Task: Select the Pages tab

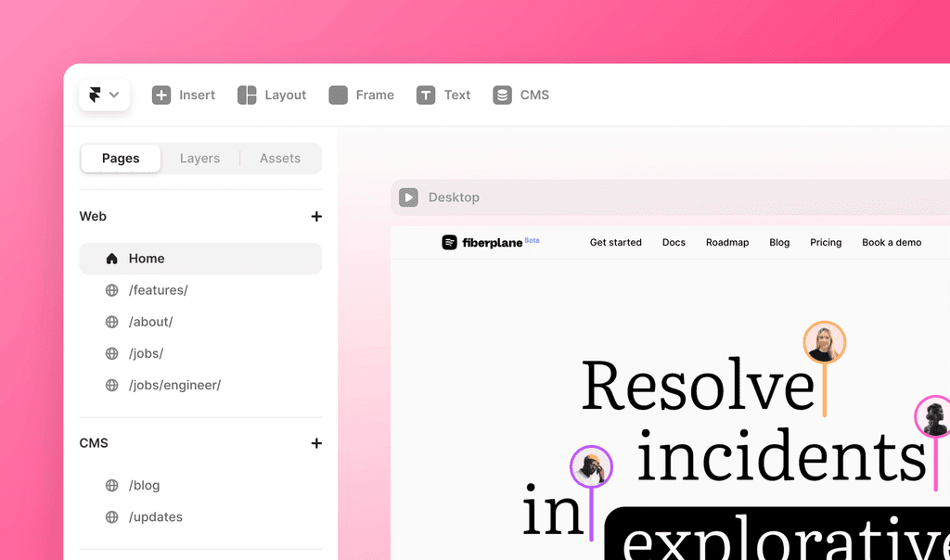Action: 120,158
